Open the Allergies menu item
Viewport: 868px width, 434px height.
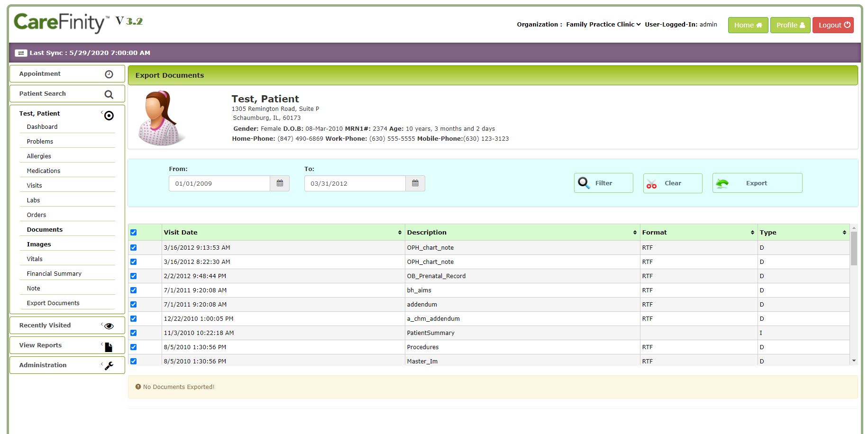[39, 156]
